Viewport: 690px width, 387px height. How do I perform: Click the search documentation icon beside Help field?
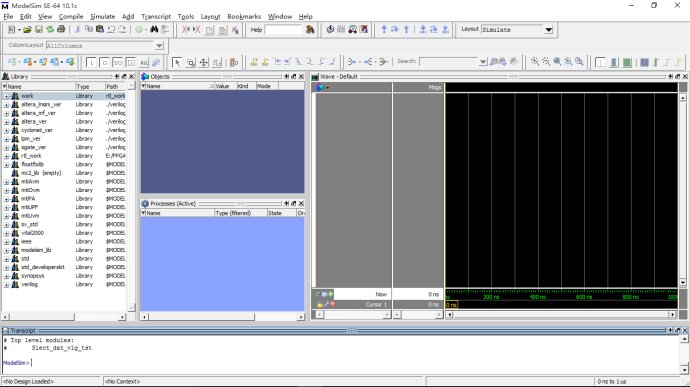310,29
